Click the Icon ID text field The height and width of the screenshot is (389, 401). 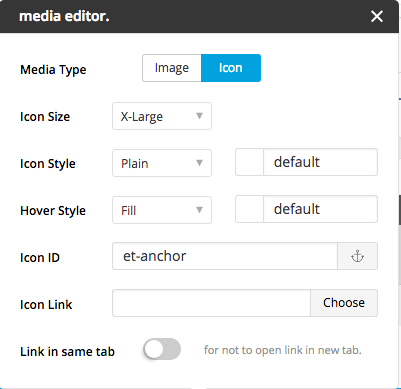225,256
